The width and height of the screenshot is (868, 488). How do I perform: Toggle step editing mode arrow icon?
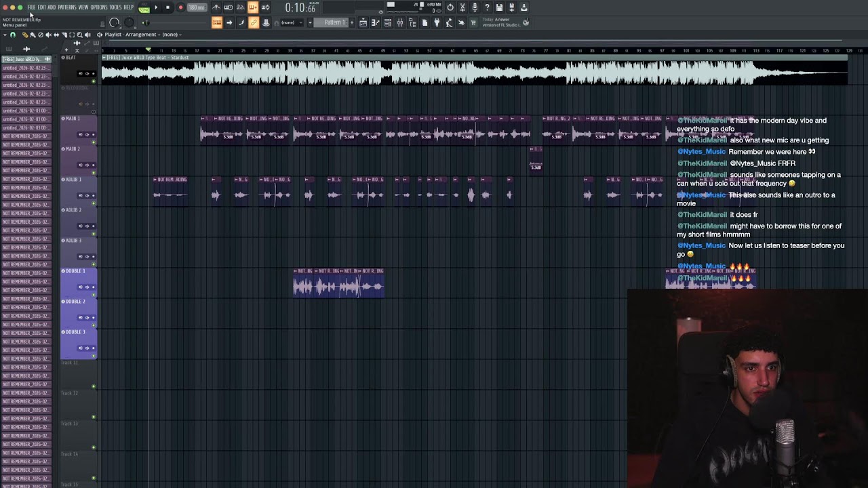coord(229,22)
